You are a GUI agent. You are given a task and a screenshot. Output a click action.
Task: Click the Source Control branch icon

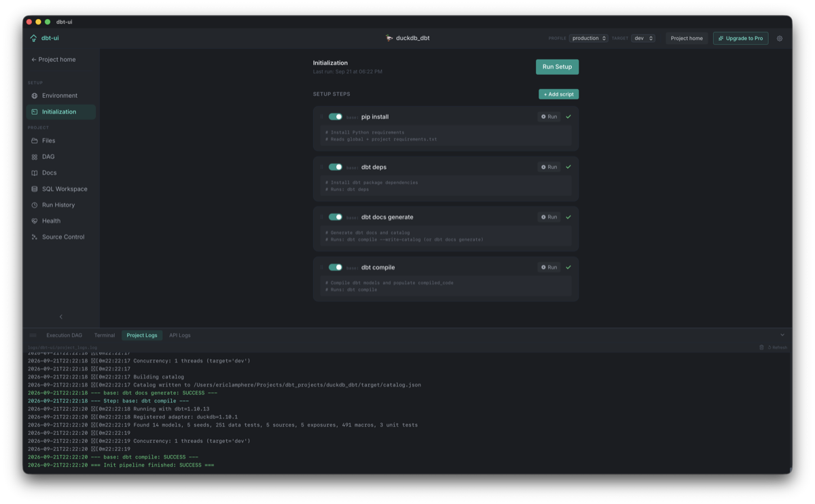point(35,237)
